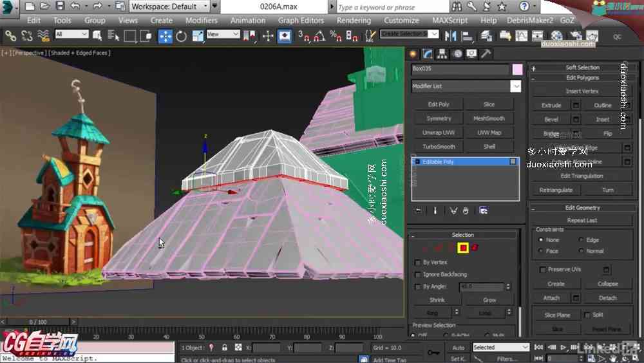644x363 pixels.
Task: Click the Select and Link icon
Action: [x=11, y=36]
